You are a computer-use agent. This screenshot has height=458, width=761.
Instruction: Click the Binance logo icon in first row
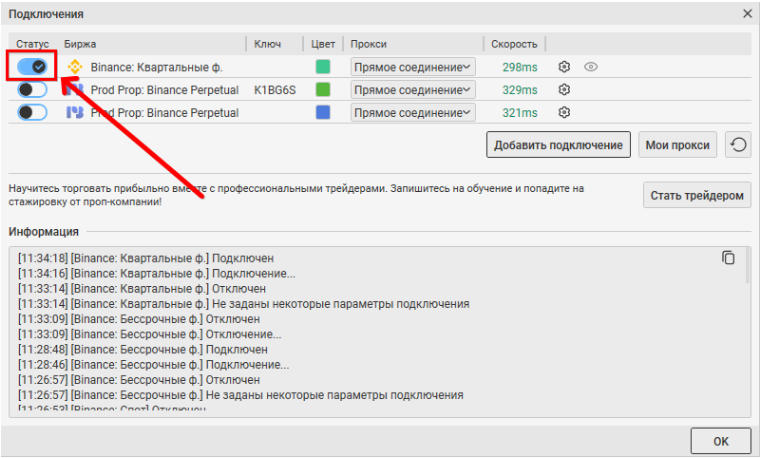[74, 67]
